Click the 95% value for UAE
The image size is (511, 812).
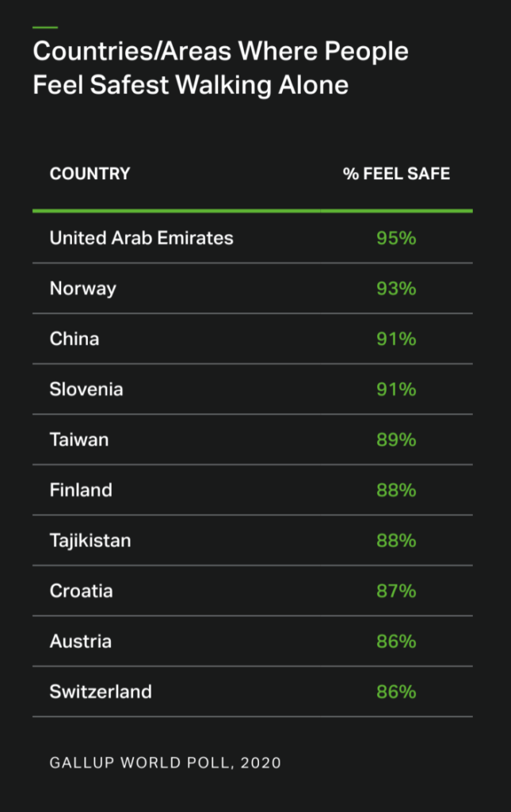coord(396,238)
